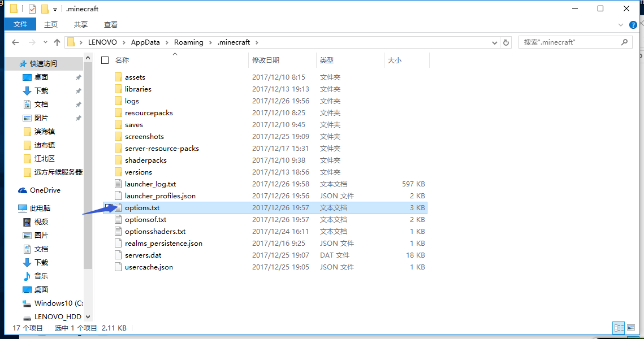
Task: Refresh the current folder
Action: [x=506, y=43]
